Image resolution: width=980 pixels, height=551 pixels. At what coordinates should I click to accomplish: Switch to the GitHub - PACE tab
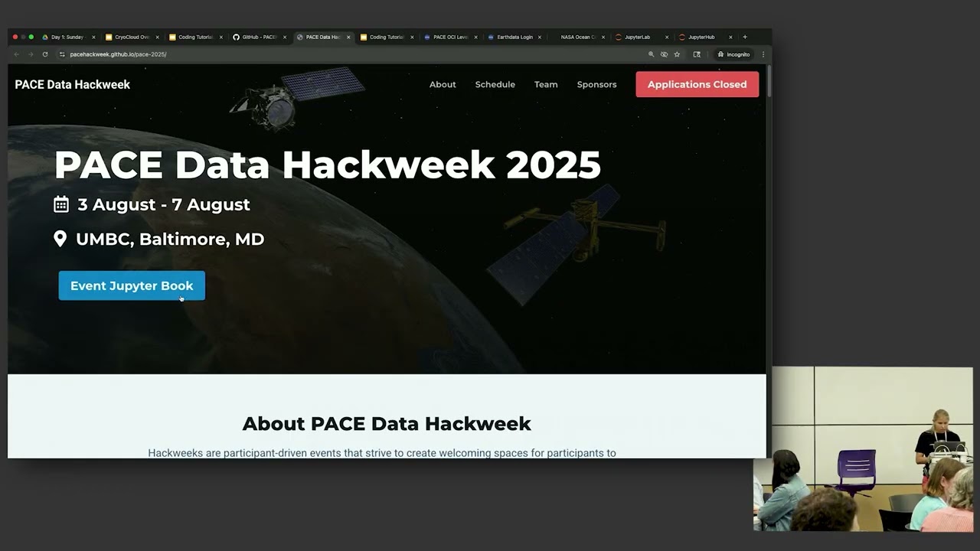[258, 37]
